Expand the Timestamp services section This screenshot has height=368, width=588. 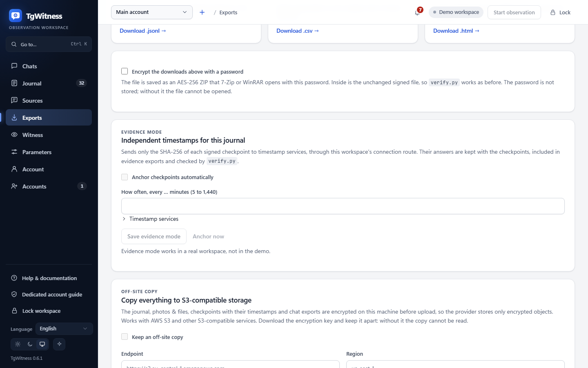coord(150,219)
